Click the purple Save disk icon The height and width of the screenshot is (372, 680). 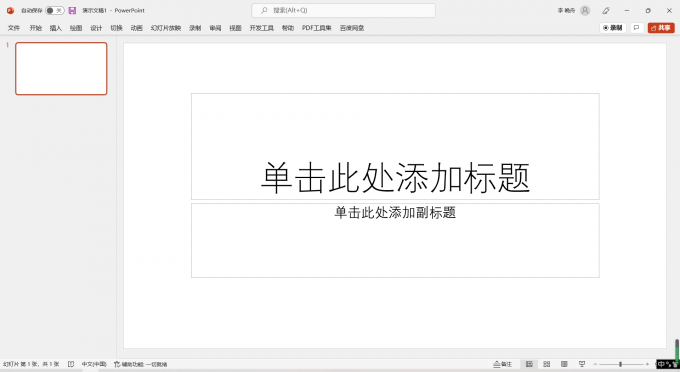(72, 10)
